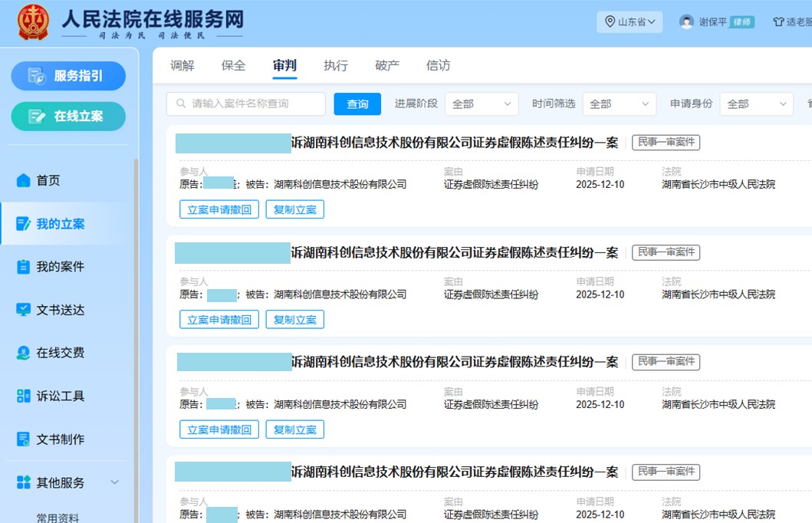Click the magnifier icon in the search box

click(181, 104)
